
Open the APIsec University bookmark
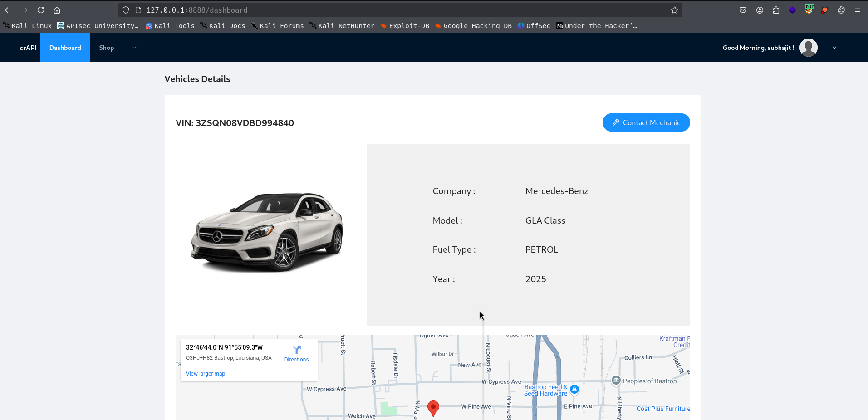pyautogui.click(x=98, y=26)
